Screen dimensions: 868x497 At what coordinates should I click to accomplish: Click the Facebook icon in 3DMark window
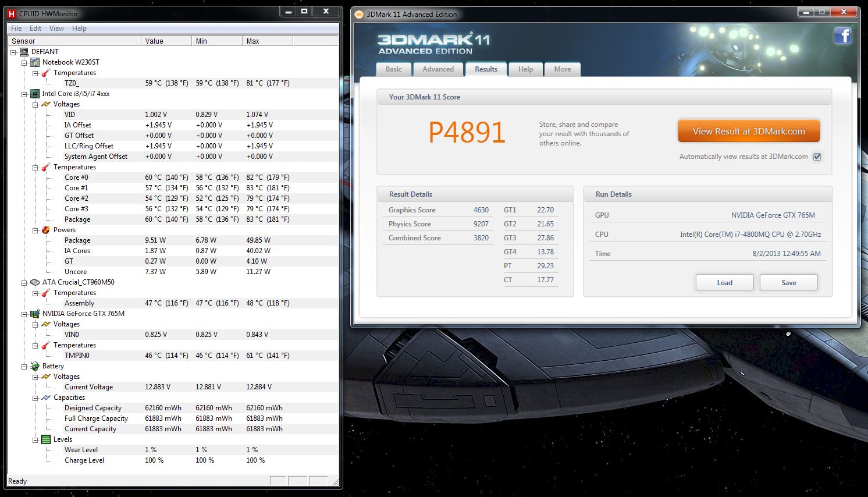tap(842, 35)
